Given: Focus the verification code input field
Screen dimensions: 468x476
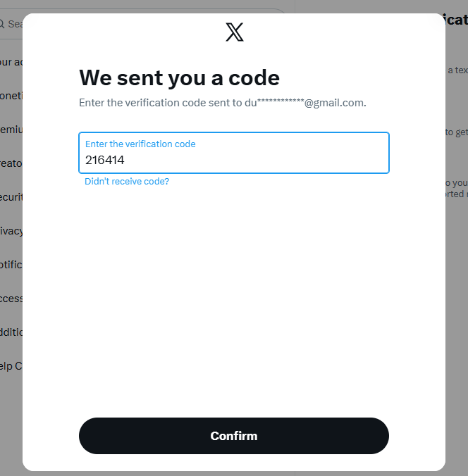Looking at the screenshot, I should (234, 153).
